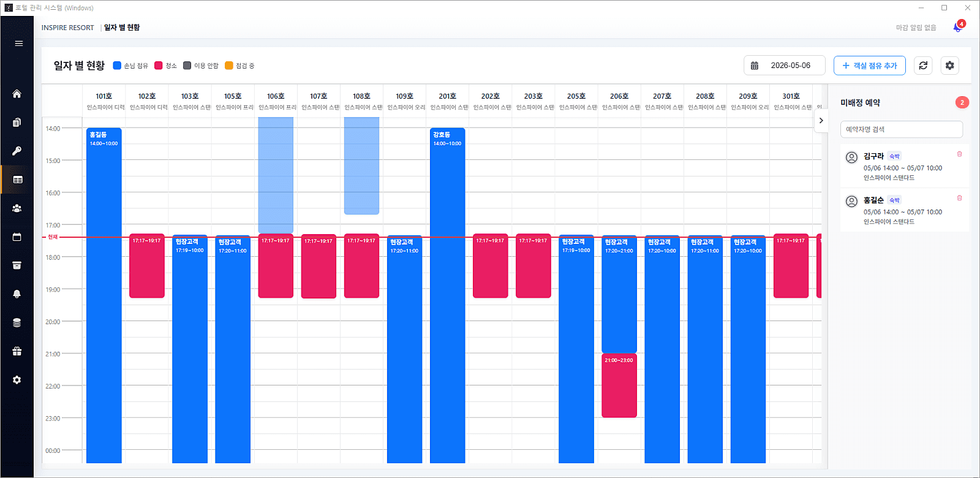Click the orange 점검 중 legend swatch
980x478 pixels.
tap(229, 66)
